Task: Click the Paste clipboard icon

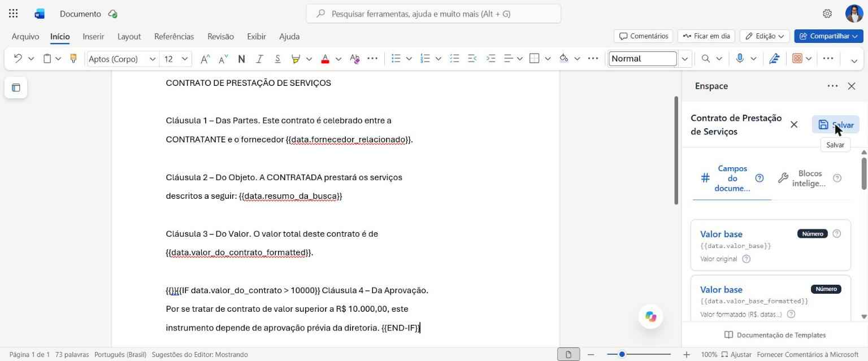Action: [x=47, y=58]
